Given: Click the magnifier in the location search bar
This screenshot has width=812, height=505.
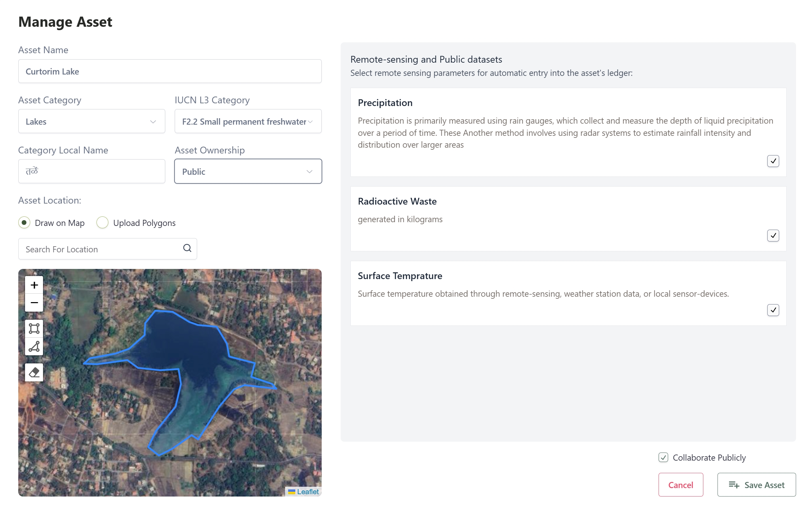Looking at the screenshot, I should click(x=187, y=248).
